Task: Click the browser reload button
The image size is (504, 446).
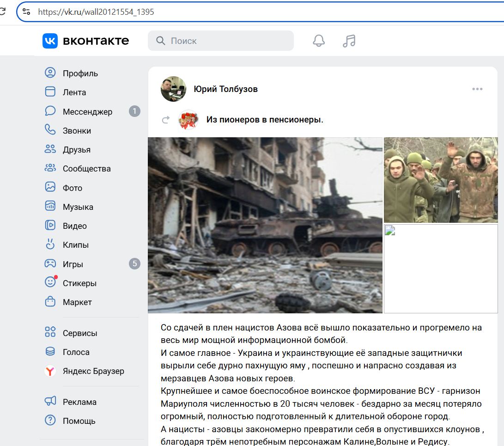Action: 3,12
